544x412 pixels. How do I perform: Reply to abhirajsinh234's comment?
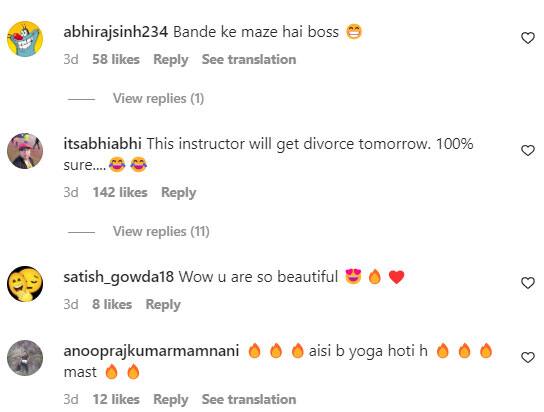(171, 60)
